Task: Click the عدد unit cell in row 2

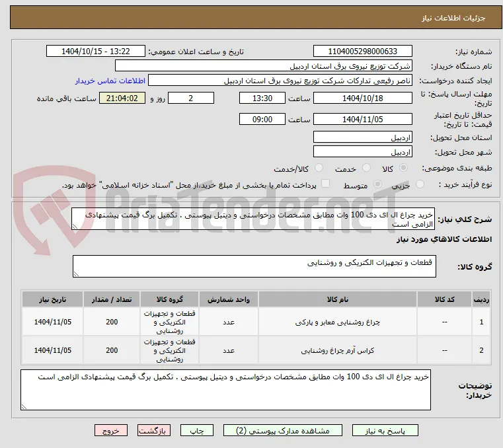Action: pos(229,350)
